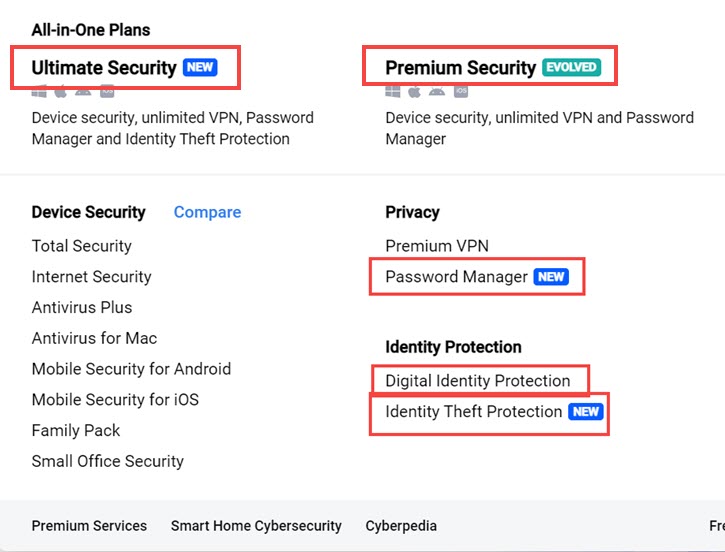This screenshot has height=552, width=725.
Task: Click Windows icon under Ultimate Security
Action: click(39, 92)
